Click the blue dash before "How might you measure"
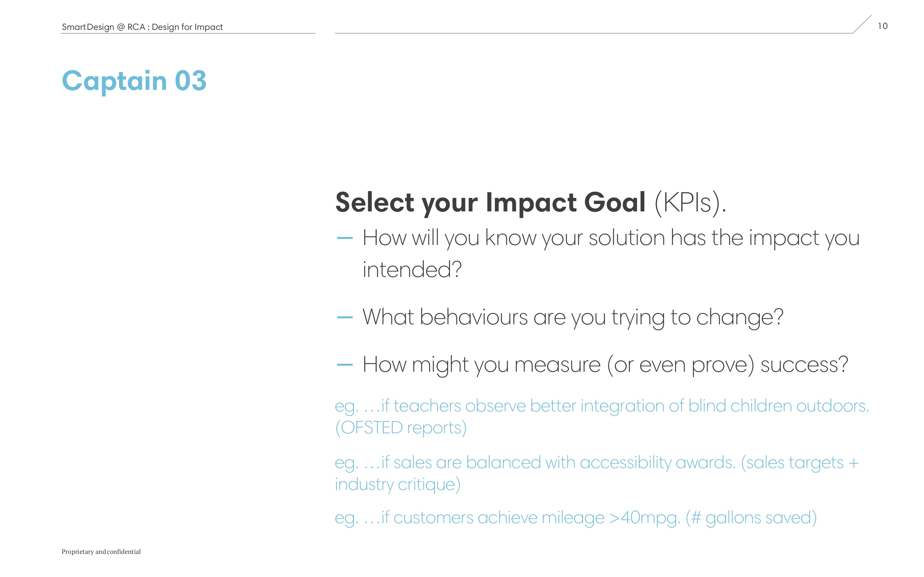This screenshot has width=924, height=577. pos(345,365)
